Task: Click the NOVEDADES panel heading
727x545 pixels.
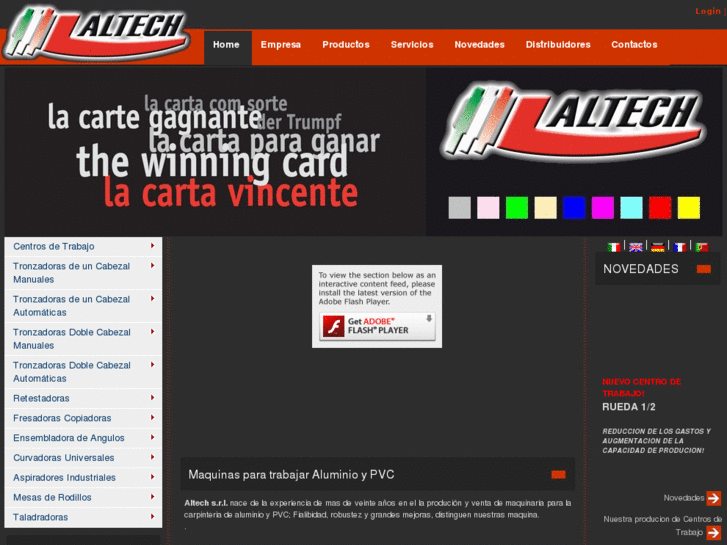Action: pyautogui.click(x=640, y=269)
